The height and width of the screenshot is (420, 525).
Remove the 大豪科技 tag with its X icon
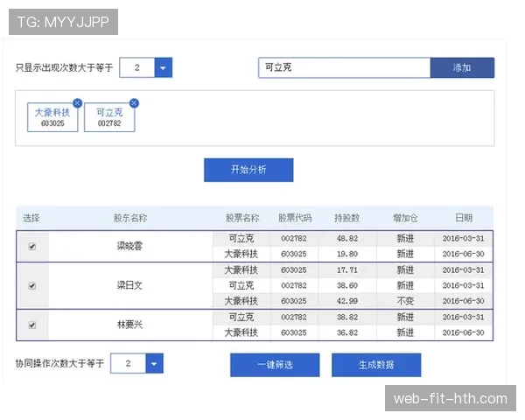[77, 103]
